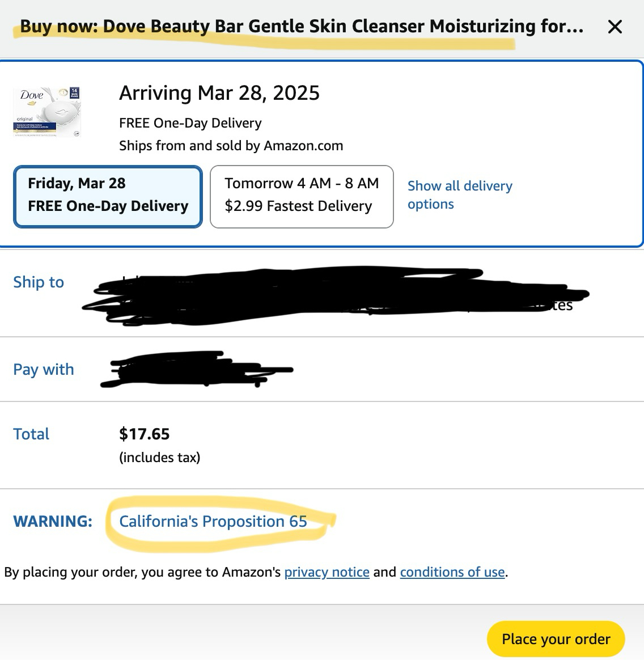Viewport: 644px width, 660px height.
Task: Open Show all delivery options link
Action: tap(459, 194)
